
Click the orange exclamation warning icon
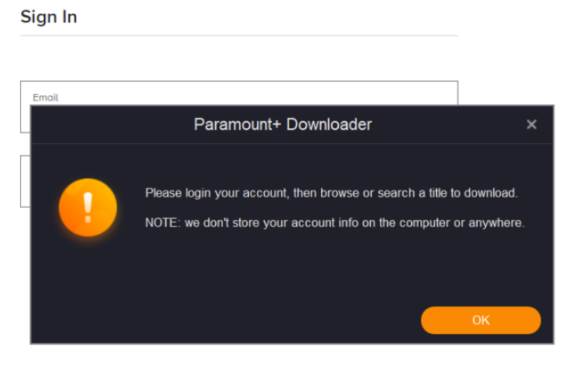tap(88, 207)
